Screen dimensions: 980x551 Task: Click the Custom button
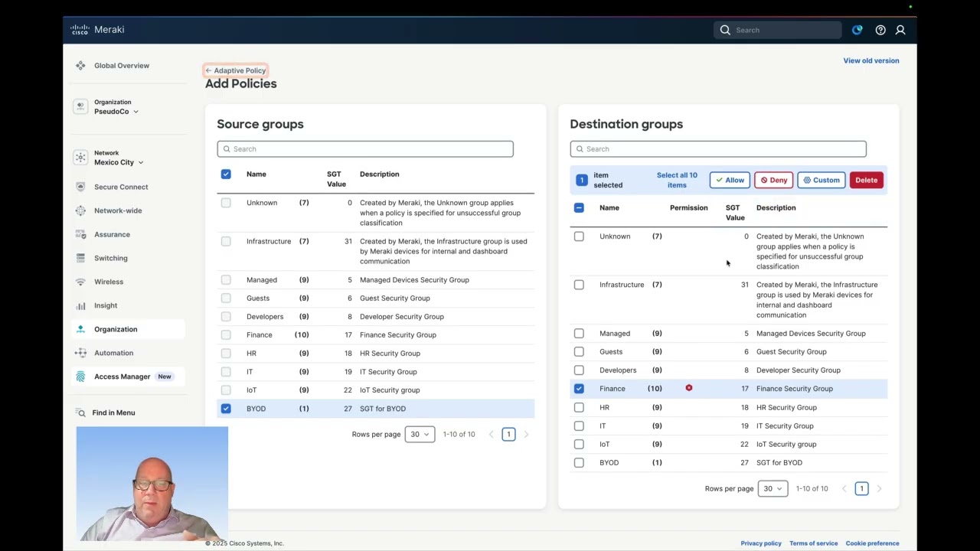click(822, 180)
